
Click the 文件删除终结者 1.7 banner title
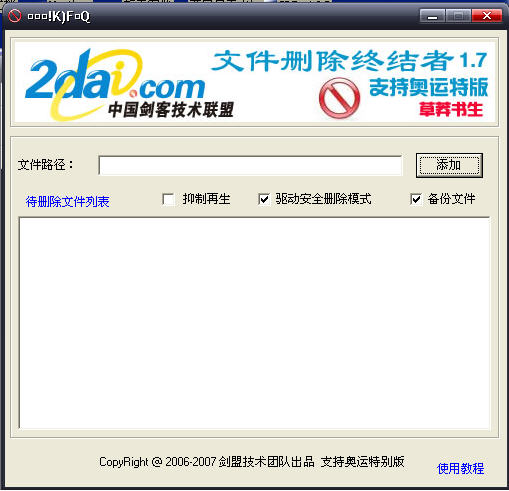tap(349, 61)
